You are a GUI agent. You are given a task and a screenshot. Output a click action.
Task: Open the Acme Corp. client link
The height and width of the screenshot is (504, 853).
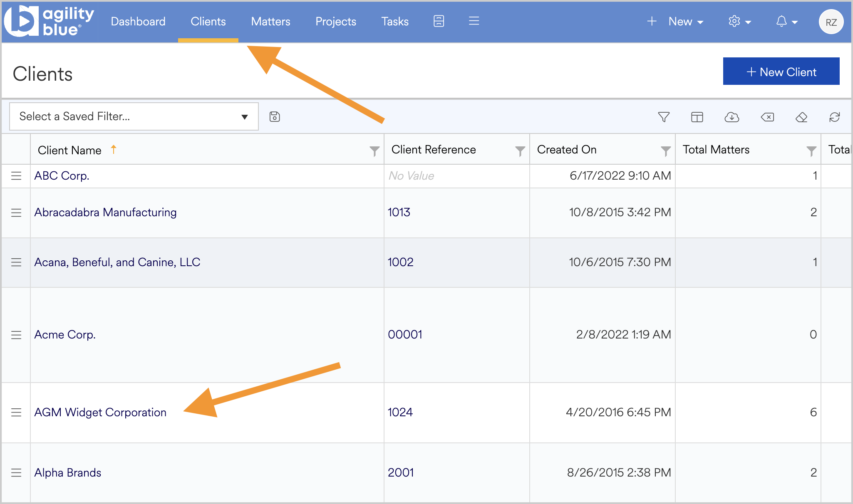(x=65, y=335)
